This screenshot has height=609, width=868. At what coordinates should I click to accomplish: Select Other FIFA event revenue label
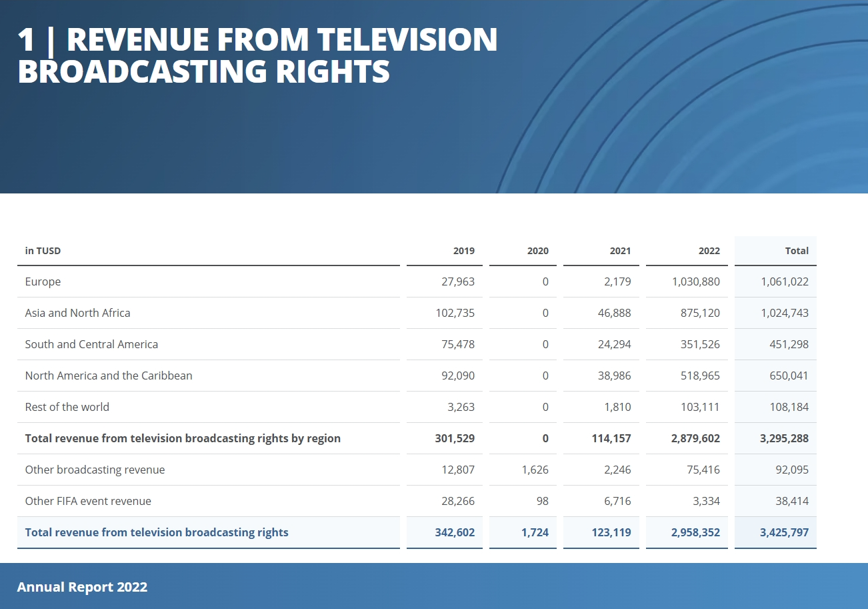[88, 501]
